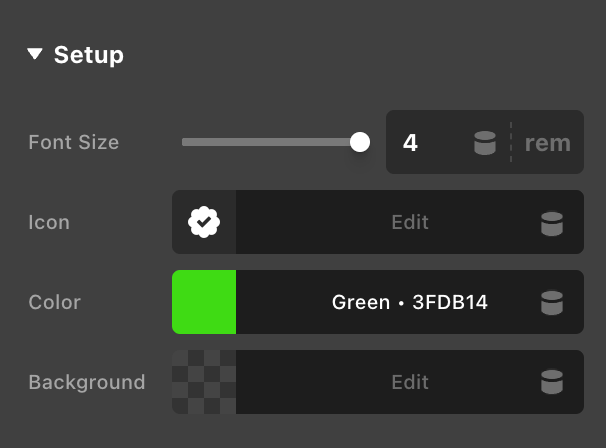Open the rem unit selector

(x=547, y=142)
